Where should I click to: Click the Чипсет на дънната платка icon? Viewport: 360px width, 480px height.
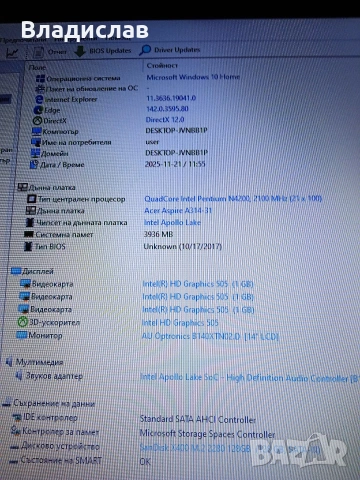30,223
